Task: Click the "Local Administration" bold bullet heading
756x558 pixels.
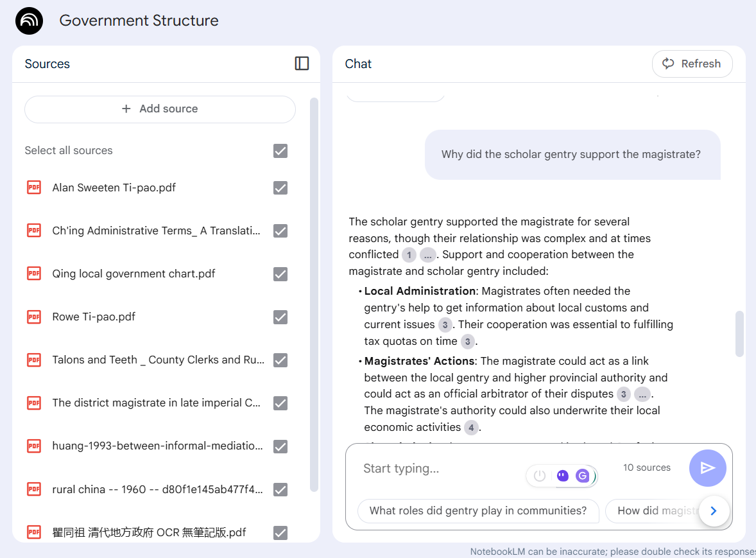Action: [420, 292]
